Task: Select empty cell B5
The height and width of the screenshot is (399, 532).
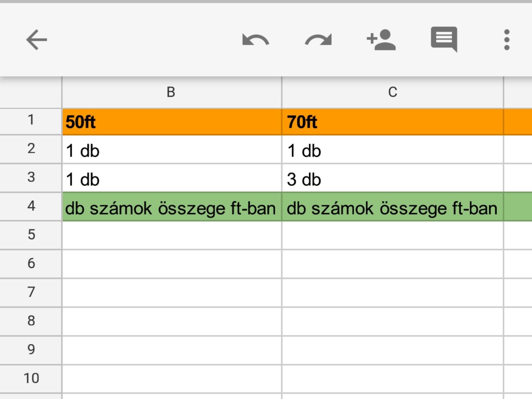Action: click(x=171, y=235)
